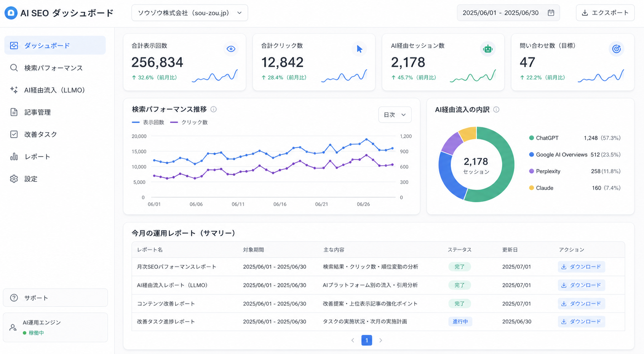Select ダッシュボード in sidebar menu
644x354 pixels.
[x=55, y=45]
